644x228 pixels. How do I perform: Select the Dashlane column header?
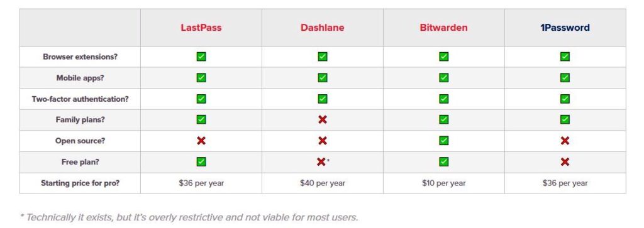tap(323, 28)
